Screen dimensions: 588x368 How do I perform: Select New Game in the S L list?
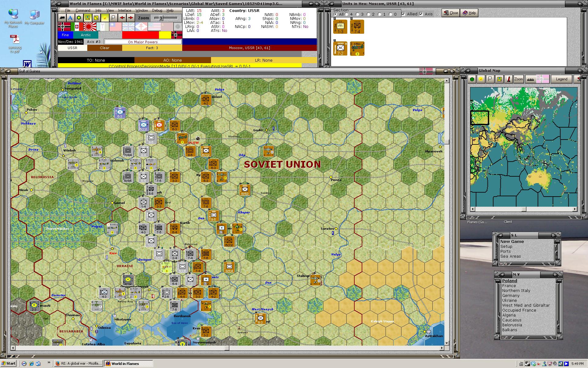(x=512, y=242)
